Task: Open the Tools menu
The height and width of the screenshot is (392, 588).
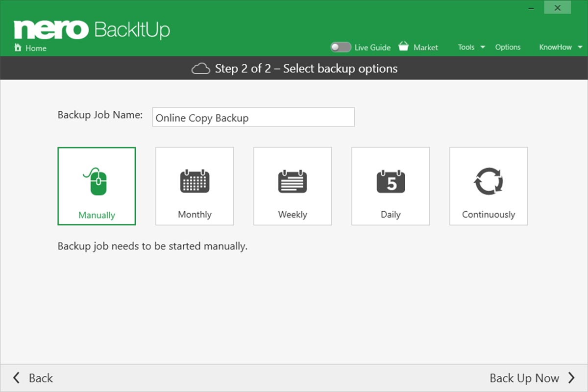Action: [466, 47]
